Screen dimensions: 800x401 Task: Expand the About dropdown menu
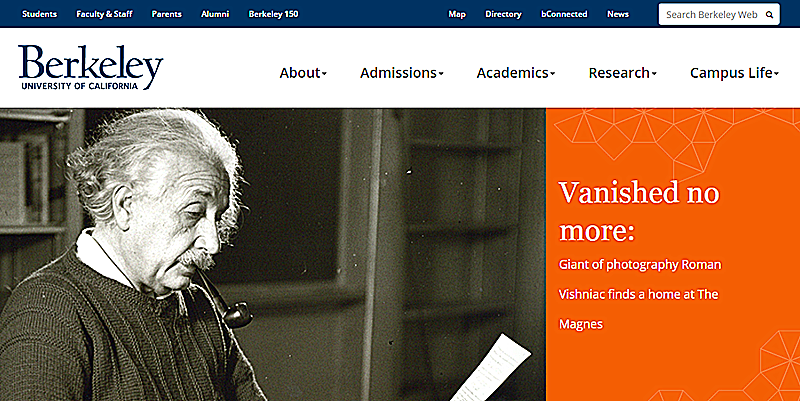coord(303,73)
